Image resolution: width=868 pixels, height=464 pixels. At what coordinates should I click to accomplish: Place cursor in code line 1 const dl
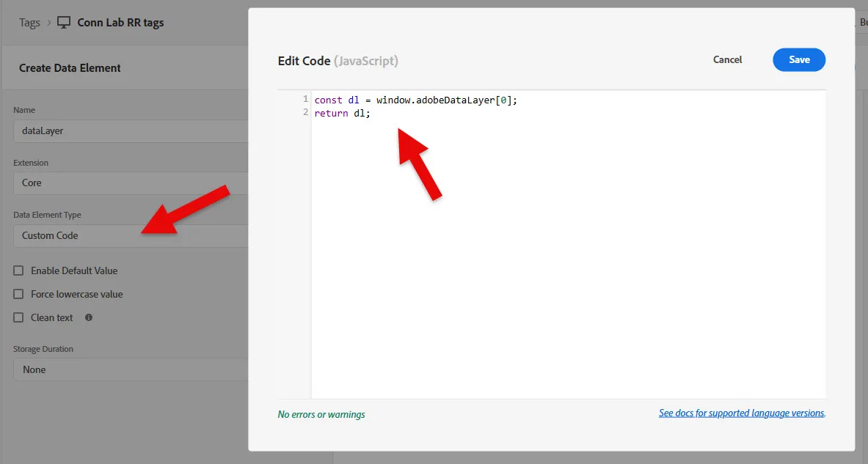(x=416, y=100)
